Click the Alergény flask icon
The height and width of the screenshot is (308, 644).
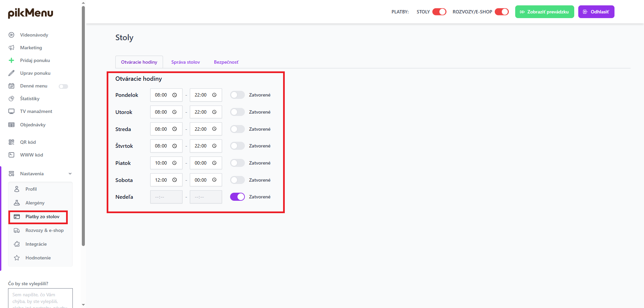(17, 203)
